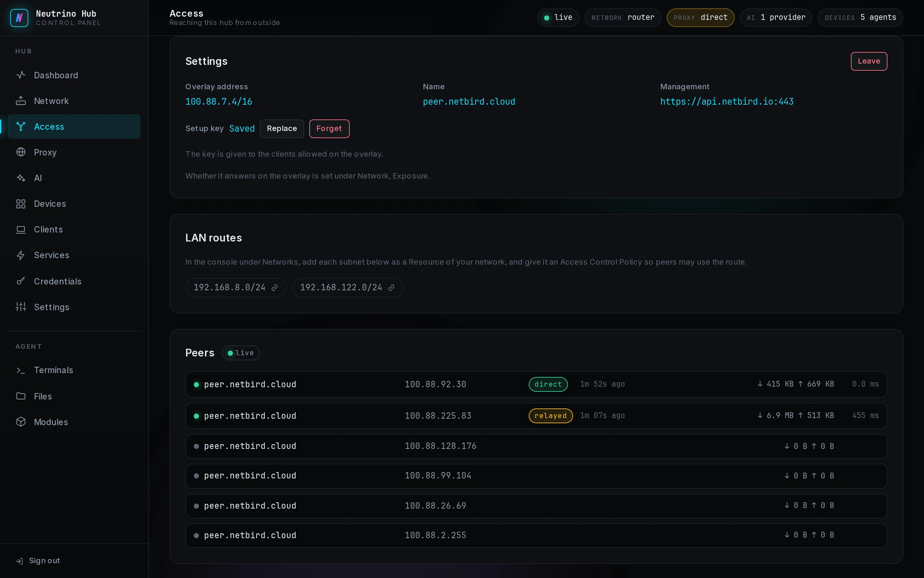Click the Modules cube icon
Screen dimensions: 924x578
(x=21, y=422)
